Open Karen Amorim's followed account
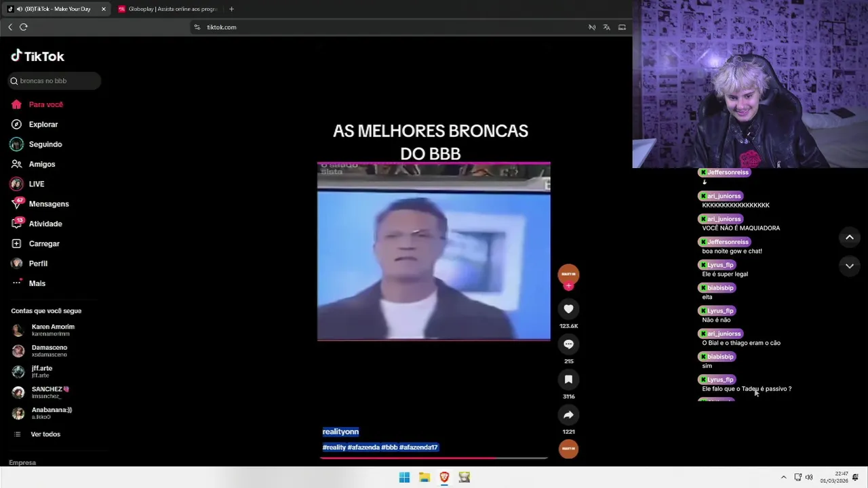Screen dimensions: 868x488 pyautogui.click(x=44, y=330)
